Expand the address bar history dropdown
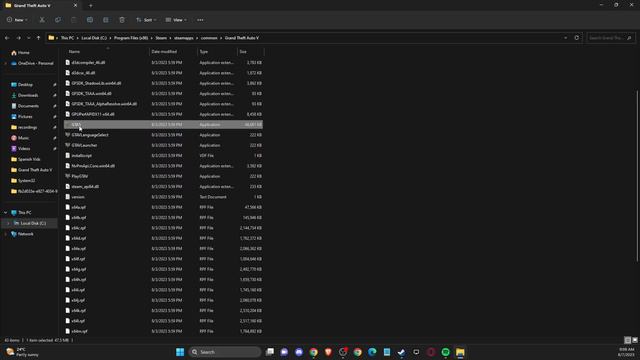 pyautogui.click(x=565, y=38)
